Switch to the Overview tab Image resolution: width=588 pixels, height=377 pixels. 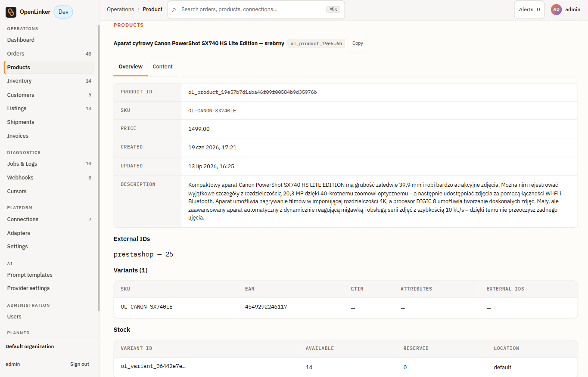[131, 67]
